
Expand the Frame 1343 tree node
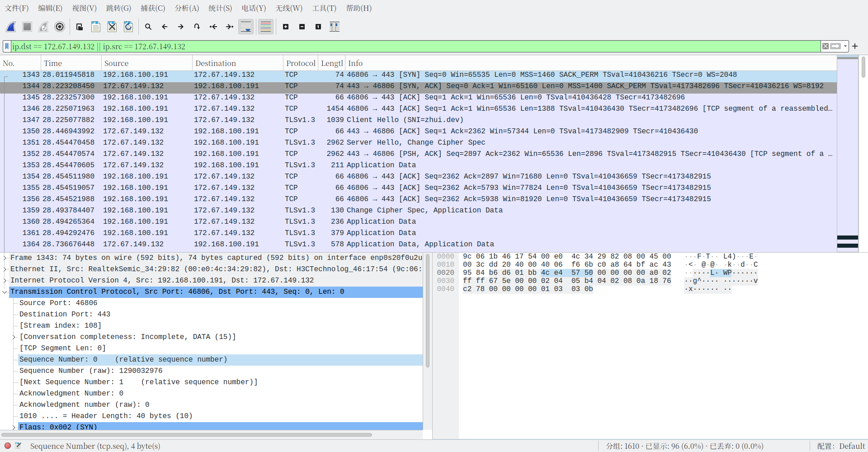[5, 258]
